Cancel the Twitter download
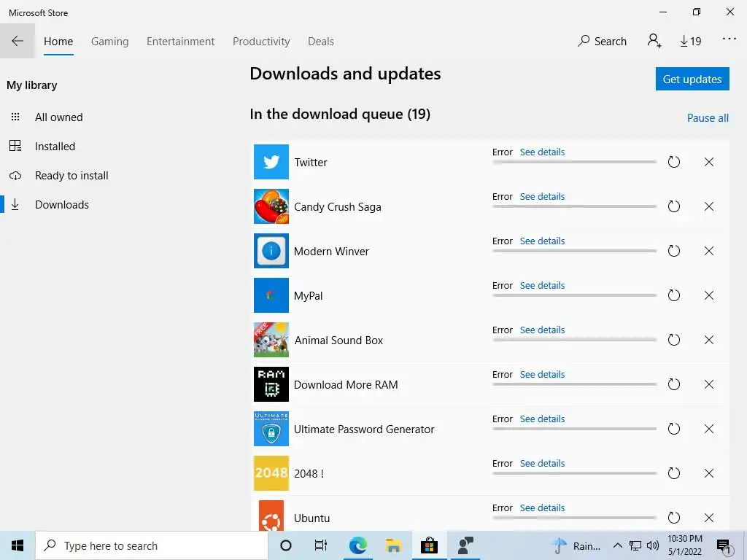The image size is (747, 560). 709,162
